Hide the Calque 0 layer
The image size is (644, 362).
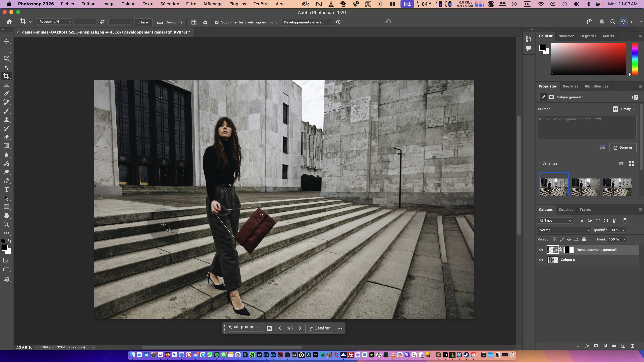click(x=541, y=260)
